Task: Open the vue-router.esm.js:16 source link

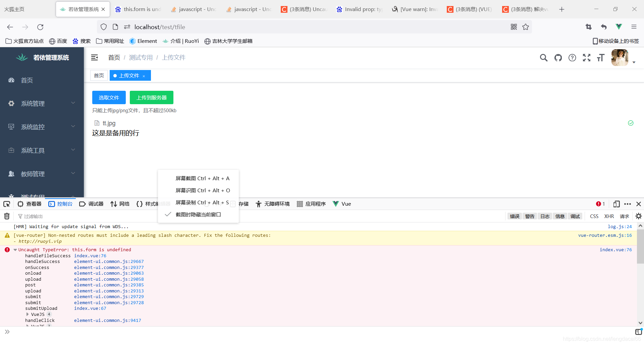Action: click(x=605, y=235)
